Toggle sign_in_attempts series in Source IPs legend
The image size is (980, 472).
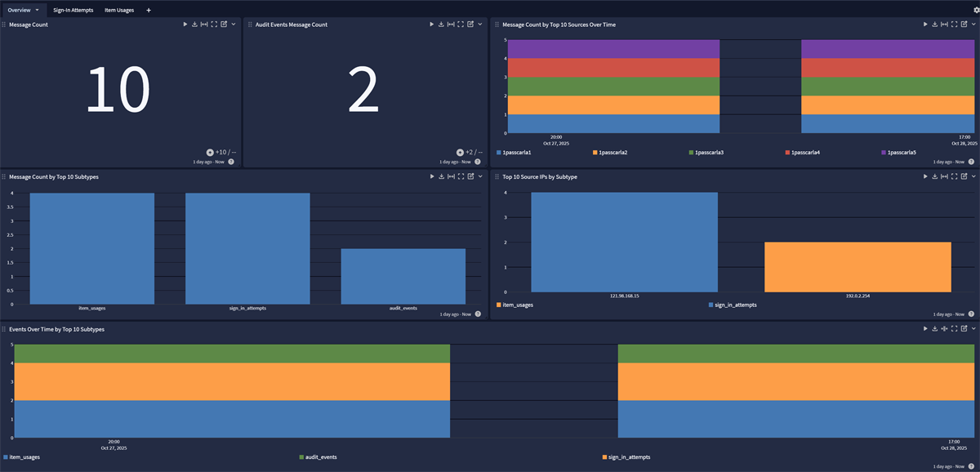click(735, 305)
